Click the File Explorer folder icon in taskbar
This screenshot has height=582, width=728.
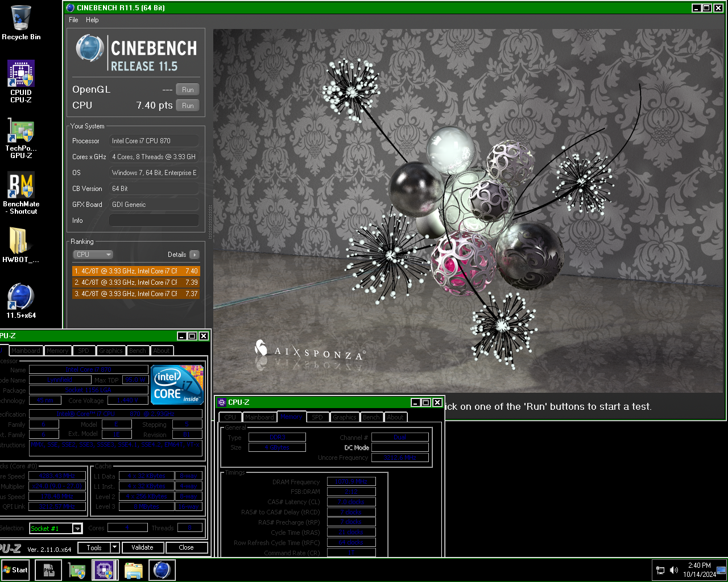133,570
